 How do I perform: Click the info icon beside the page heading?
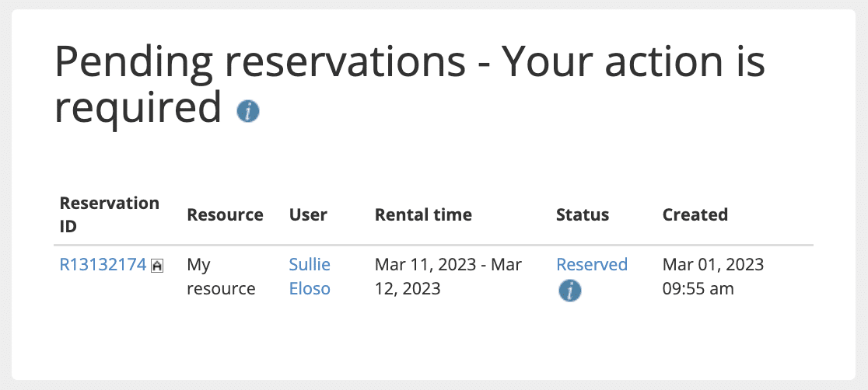coord(248,111)
